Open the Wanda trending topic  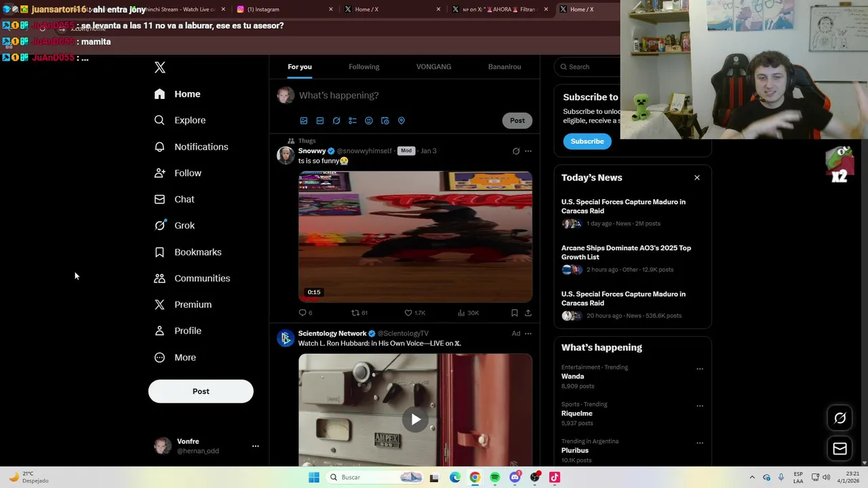coord(572,376)
